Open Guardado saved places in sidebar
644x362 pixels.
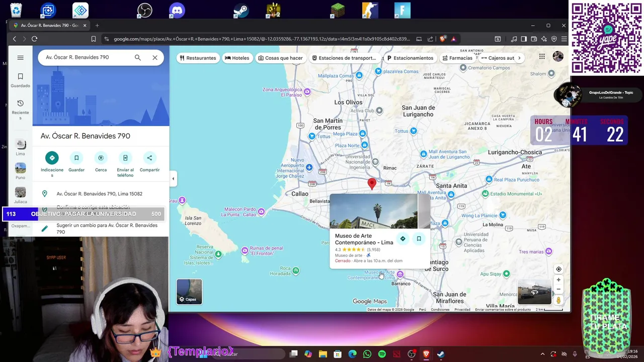[20, 80]
